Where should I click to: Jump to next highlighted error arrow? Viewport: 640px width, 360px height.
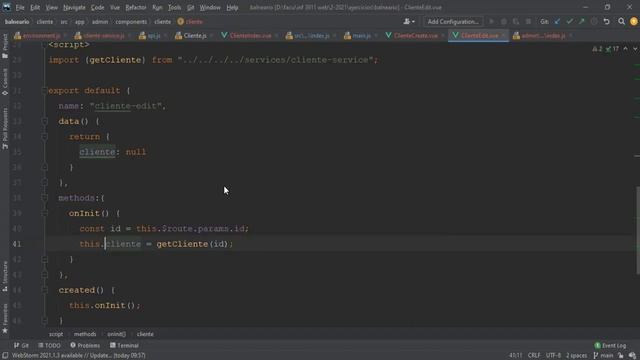point(635,49)
